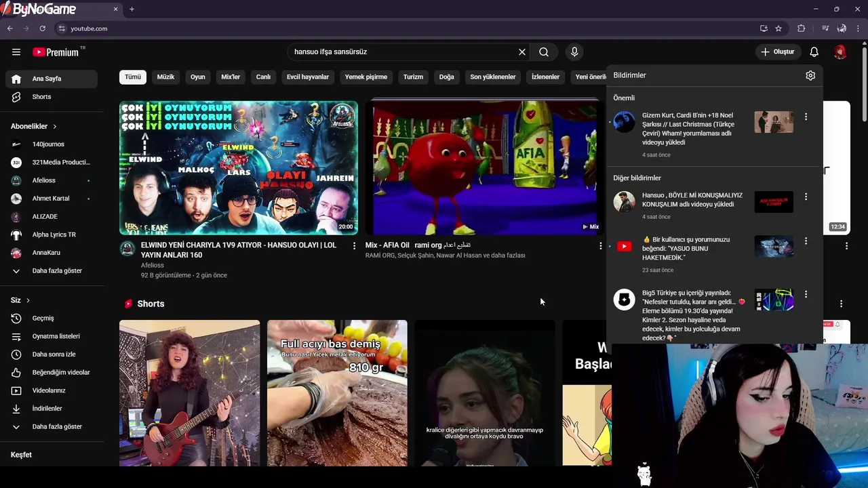This screenshot has width=868, height=488.
Task: Open the guitar girl Shorts thumbnail
Action: [x=189, y=393]
